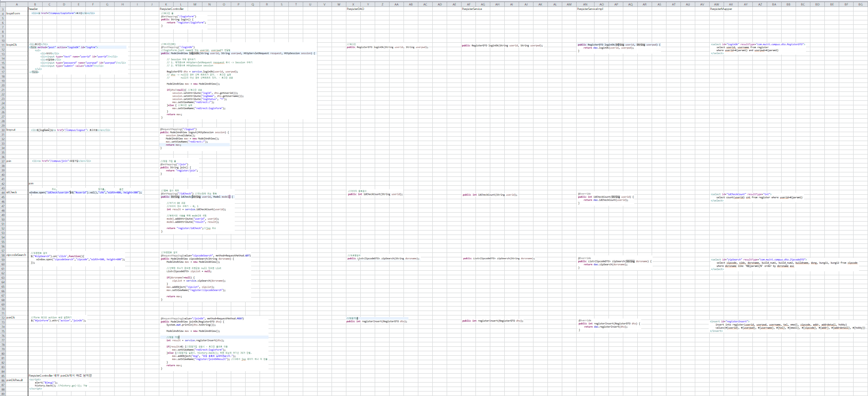Select the #zipSearch click handler snippet
868x396 pixels.
[78, 258]
